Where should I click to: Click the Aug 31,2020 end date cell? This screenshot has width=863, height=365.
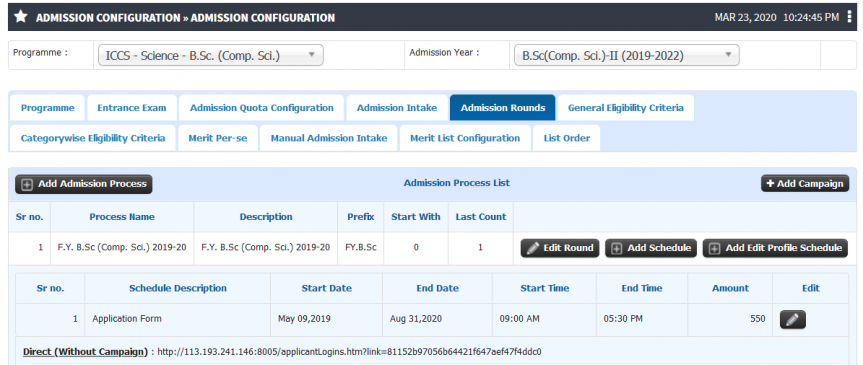[438, 319]
